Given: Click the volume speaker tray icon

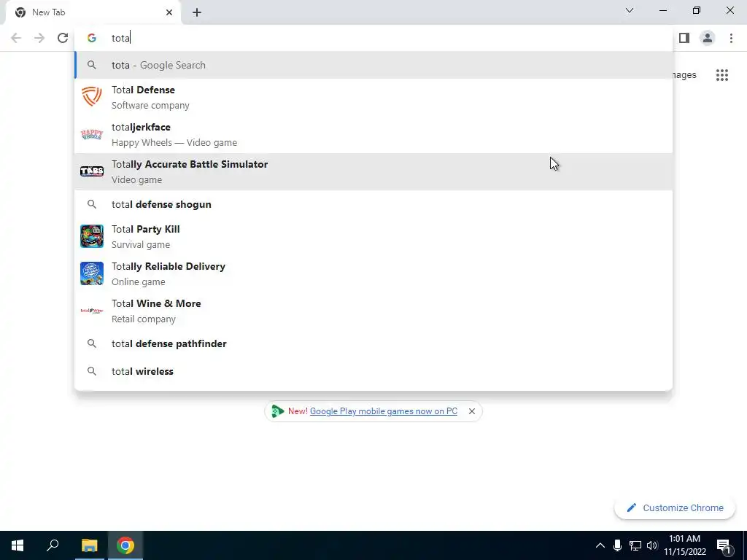Looking at the screenshot, I should click(x=652, y=545).
